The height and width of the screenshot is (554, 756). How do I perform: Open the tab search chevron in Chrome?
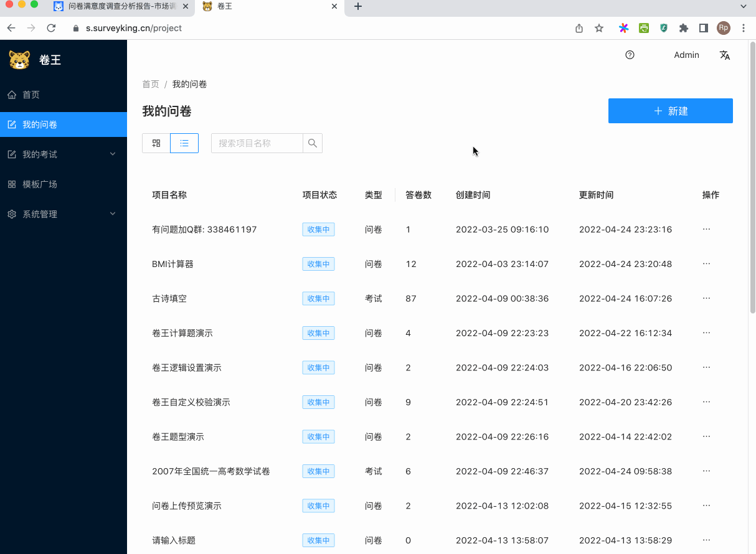click(x=743, y=6)
